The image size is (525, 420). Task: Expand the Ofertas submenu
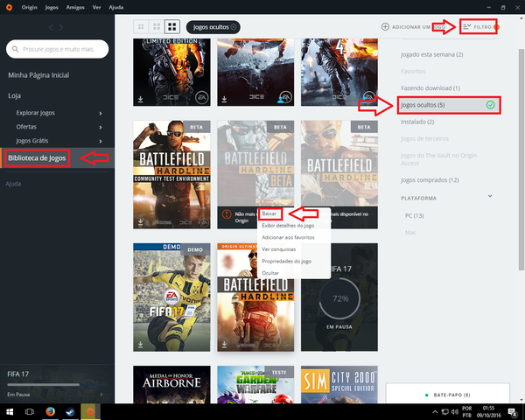[x=101, y=126]
